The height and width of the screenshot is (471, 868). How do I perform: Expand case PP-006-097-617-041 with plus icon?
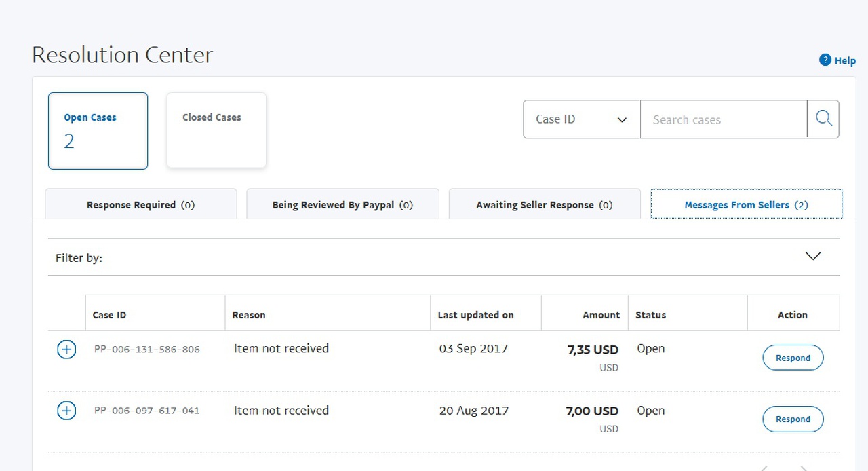pos(66,411)
